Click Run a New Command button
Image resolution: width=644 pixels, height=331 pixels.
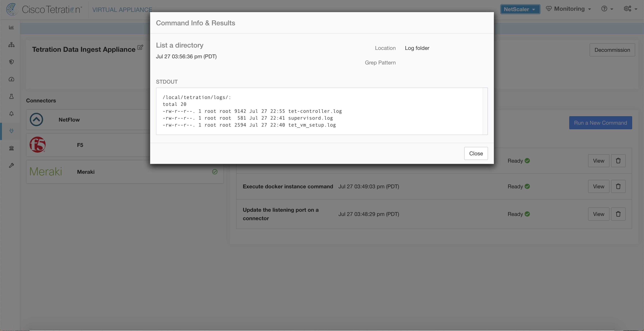tap(600, 122)
